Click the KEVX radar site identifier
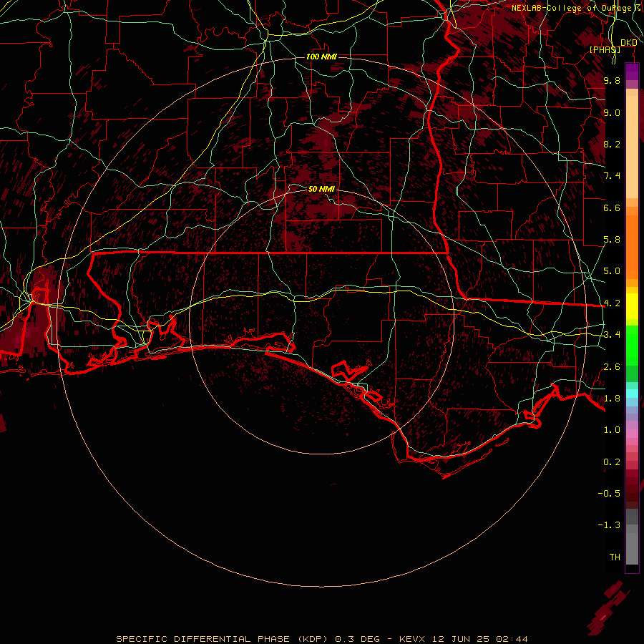644x644 pixels. point(413,639)
